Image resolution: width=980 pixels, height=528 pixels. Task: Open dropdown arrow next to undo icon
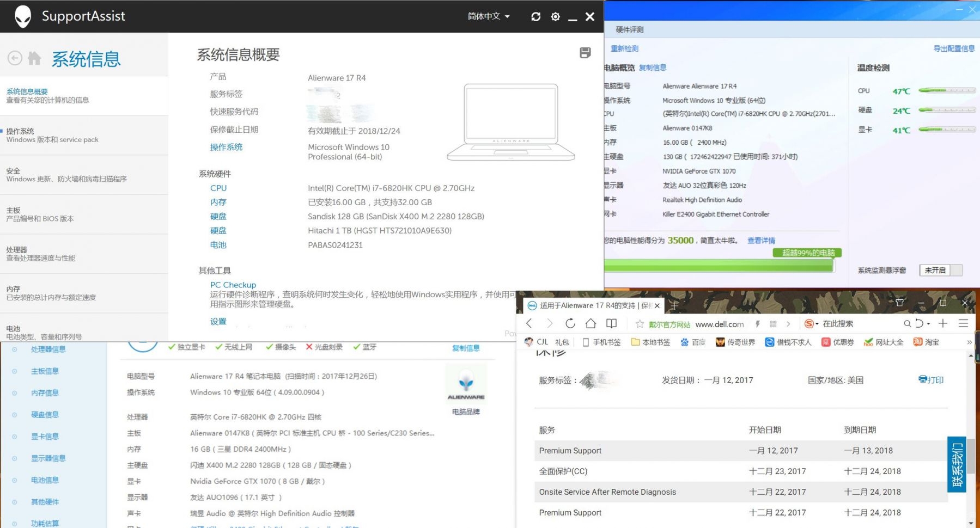click(x=928, y=324)
